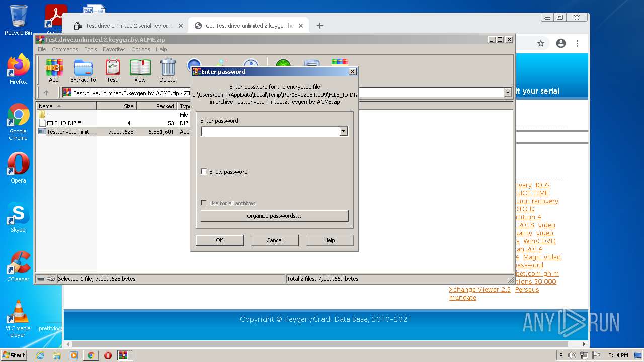Click the taskbar clock 5:14 PM
Screen dimensions: 644x362
click(618, 355)
